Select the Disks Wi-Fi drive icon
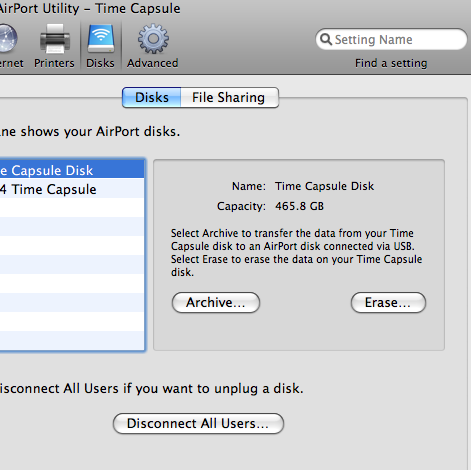 [x=101, y=39]
